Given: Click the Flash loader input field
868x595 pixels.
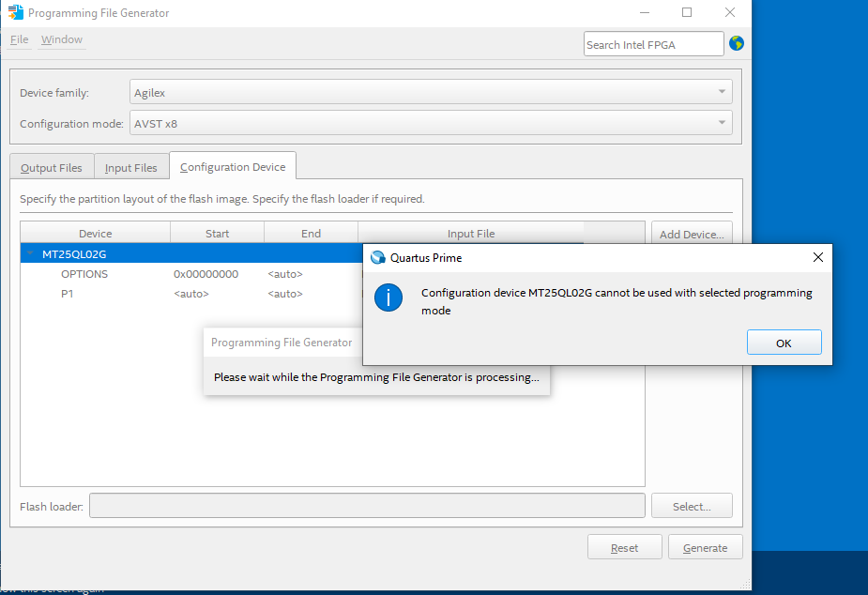Looking at the screenshot, I should pos(367,506).
